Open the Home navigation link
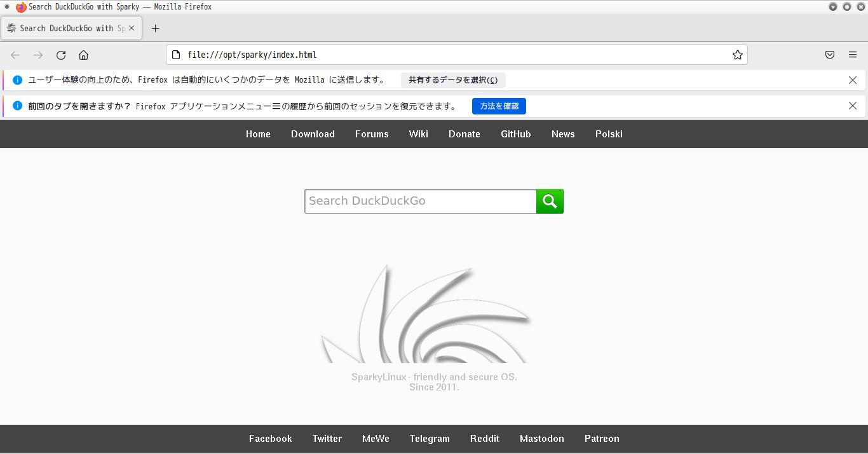Screen dimensions: 868x454 [x=258, y=134]
